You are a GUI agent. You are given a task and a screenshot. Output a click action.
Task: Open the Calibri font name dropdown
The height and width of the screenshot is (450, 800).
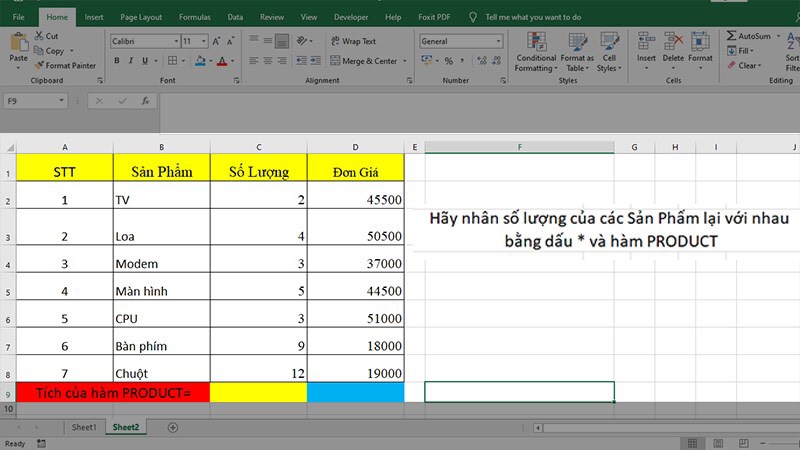tap(176, 41)
